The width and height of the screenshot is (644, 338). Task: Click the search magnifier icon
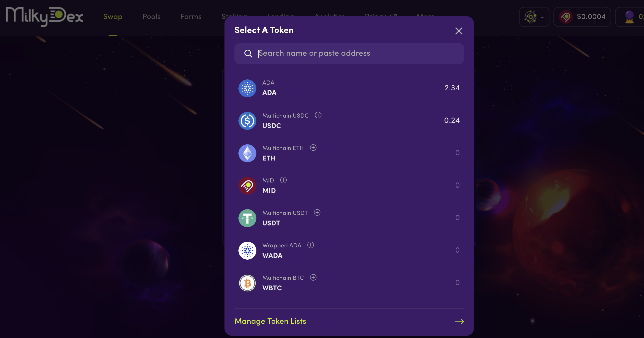(x=248, y=53)
